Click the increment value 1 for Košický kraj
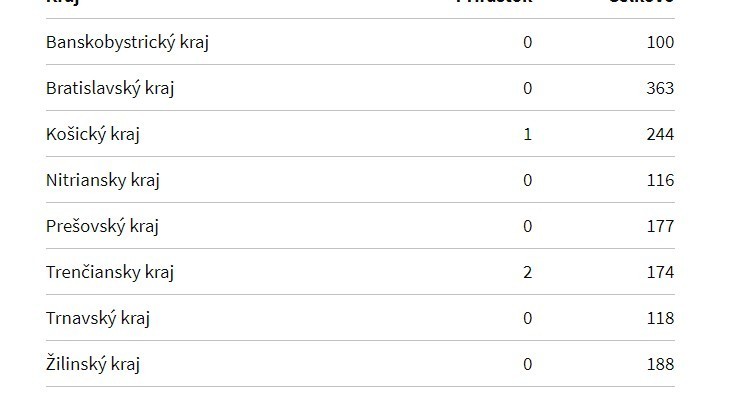 click(x=528, y=134)
